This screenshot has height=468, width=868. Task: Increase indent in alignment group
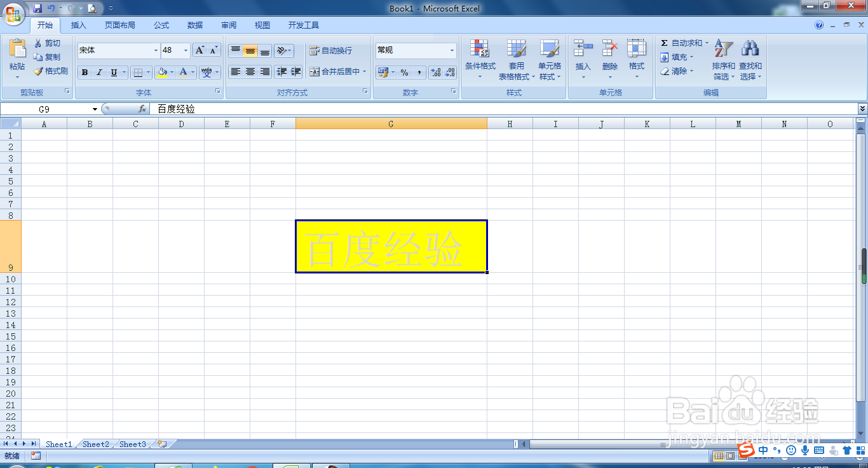[x=295, y=72]
